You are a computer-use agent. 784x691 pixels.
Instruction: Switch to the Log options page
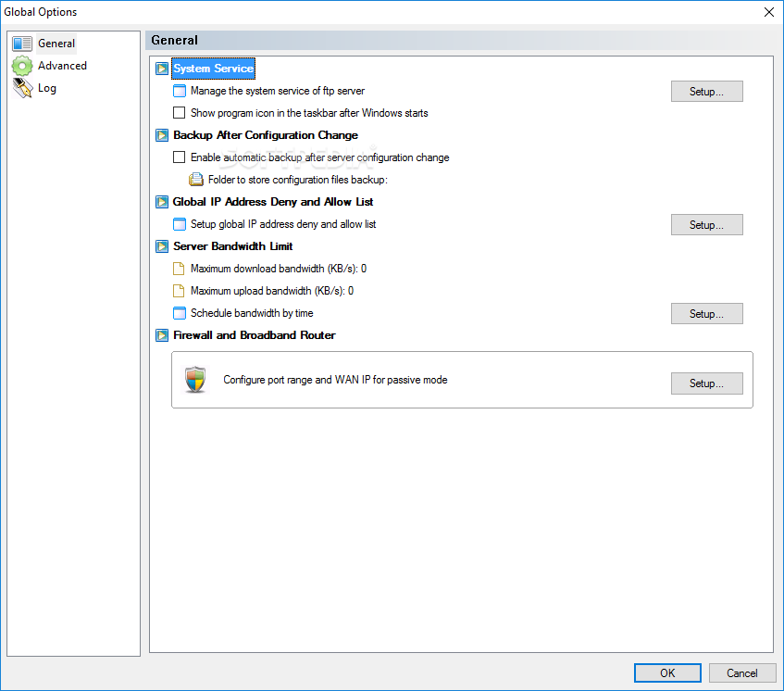[47, 88]
